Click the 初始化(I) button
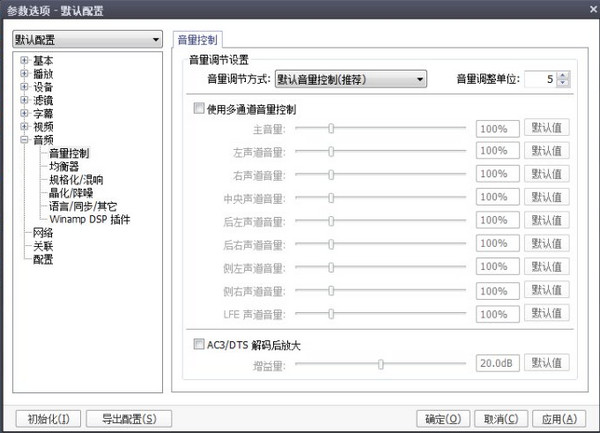 pyautogui.click(x=48, y=419)
